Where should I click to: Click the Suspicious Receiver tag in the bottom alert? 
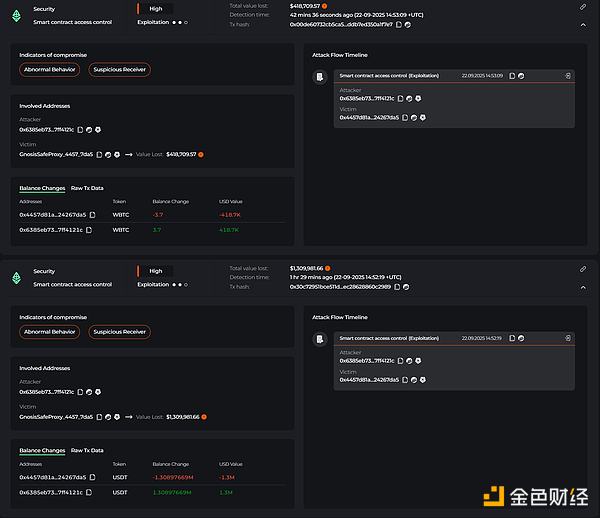click(120, 331)
